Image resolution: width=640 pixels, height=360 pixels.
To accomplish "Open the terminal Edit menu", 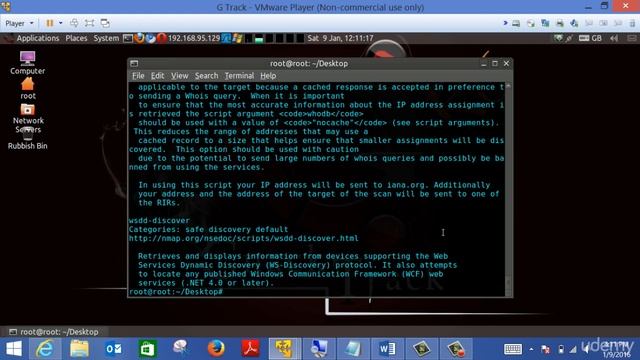I will pyautogui.click(x=157, y=76).
